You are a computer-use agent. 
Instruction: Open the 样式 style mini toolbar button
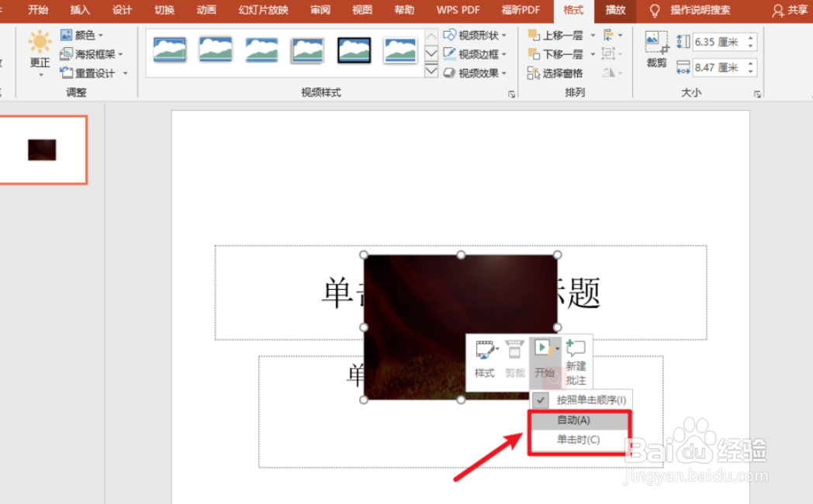pyautogui.click(x=486, y=359)
